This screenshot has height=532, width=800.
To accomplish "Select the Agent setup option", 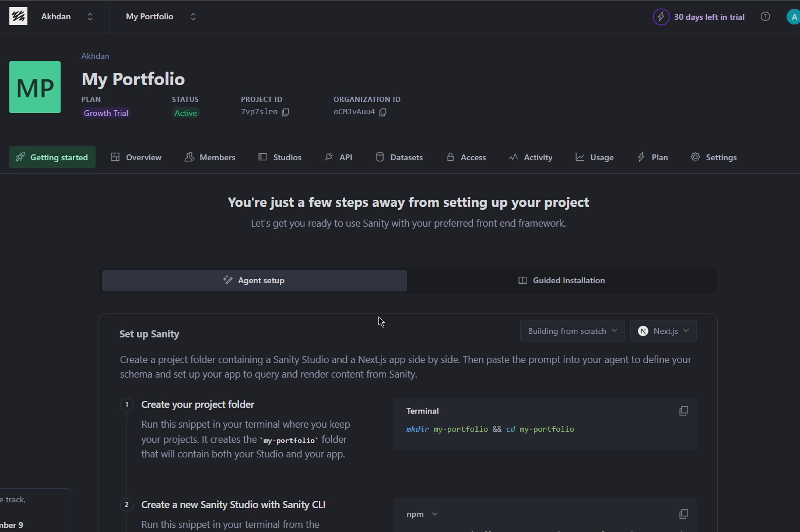I will coord(254,280).
